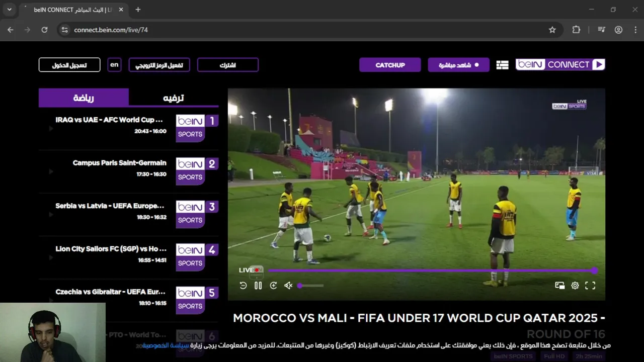
Task: Click the browser back arrow
Action: (10, 30)
